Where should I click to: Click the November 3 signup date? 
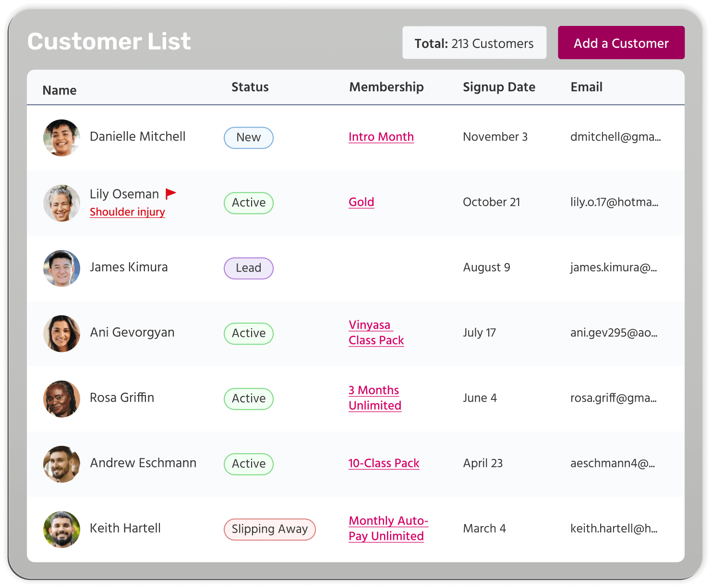[x=495, y=137]
